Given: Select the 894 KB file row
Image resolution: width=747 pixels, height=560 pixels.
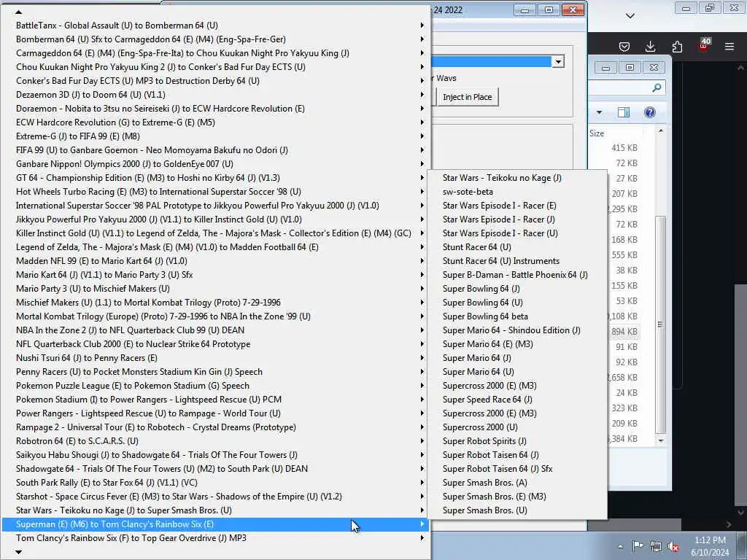Looking at the screenshot, I should tap(624, 332).
